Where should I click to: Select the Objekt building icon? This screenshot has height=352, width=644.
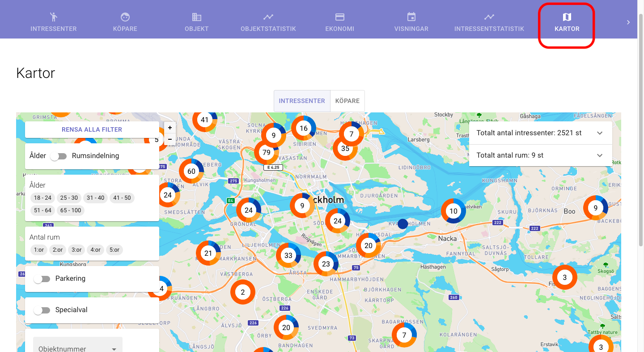(197, 17)
